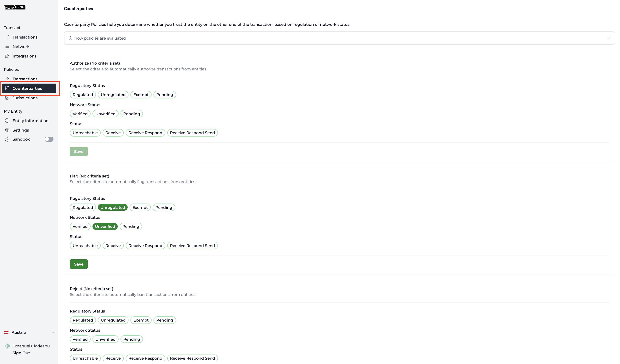Select Unverified under Reject Network Status
Viewport: 620px width, 364px height.
pos(105,339)
